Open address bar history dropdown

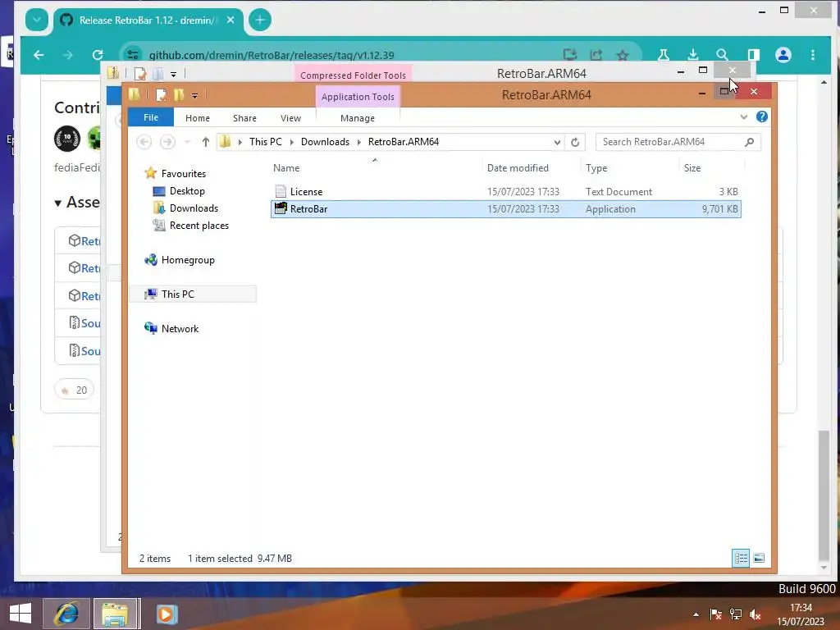coord(557,142)
